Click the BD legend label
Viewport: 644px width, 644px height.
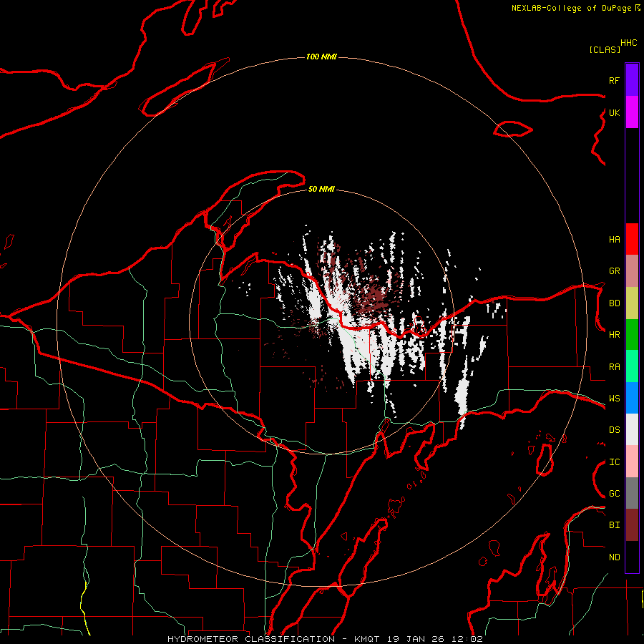[614, 303]
